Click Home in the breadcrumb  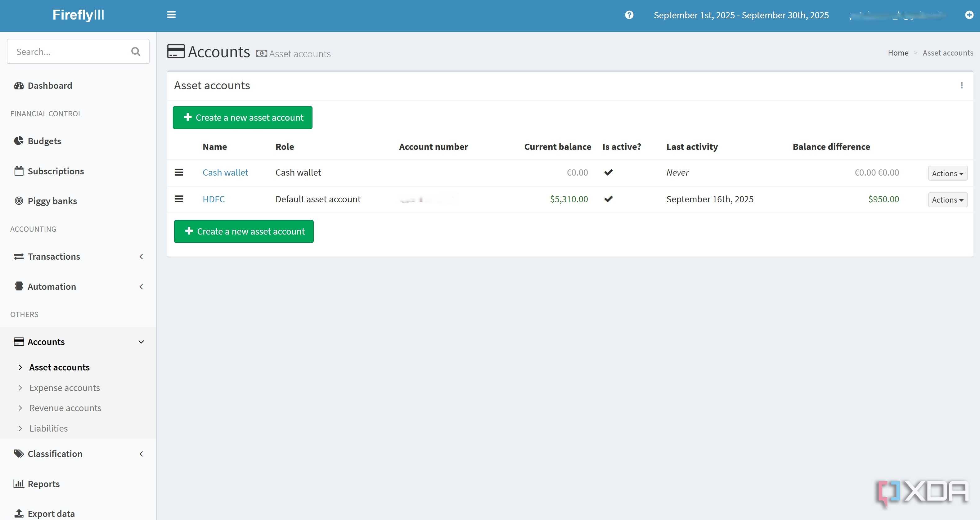pos(898,53)
